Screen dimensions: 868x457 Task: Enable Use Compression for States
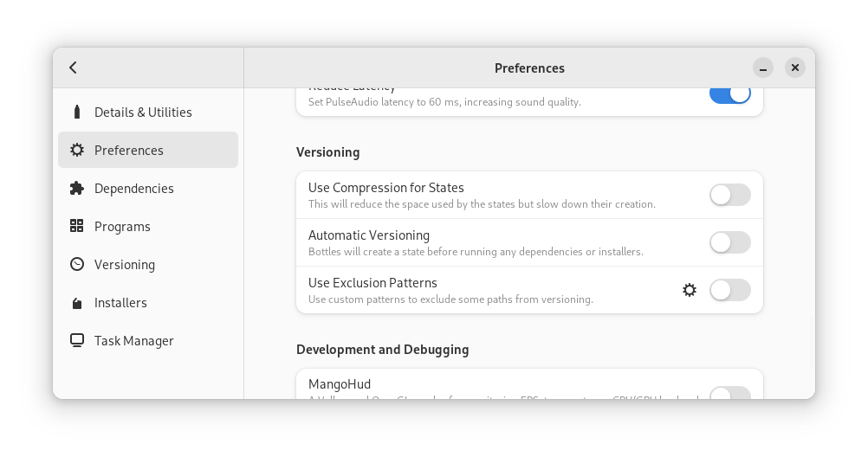tap(729, 195)
